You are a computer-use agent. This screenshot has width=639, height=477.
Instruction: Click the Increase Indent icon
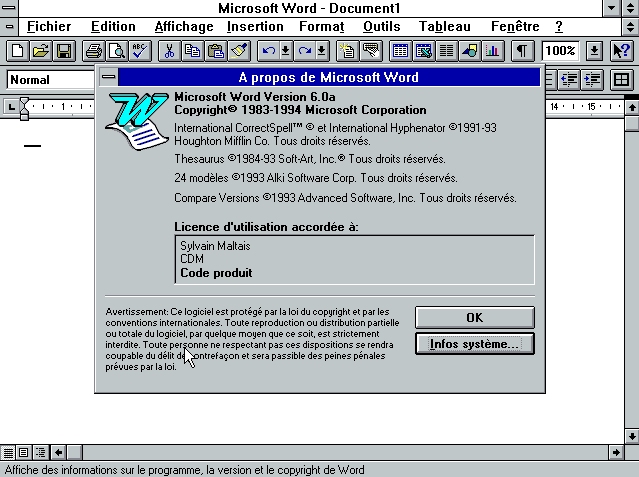click(x=591, y=80)
